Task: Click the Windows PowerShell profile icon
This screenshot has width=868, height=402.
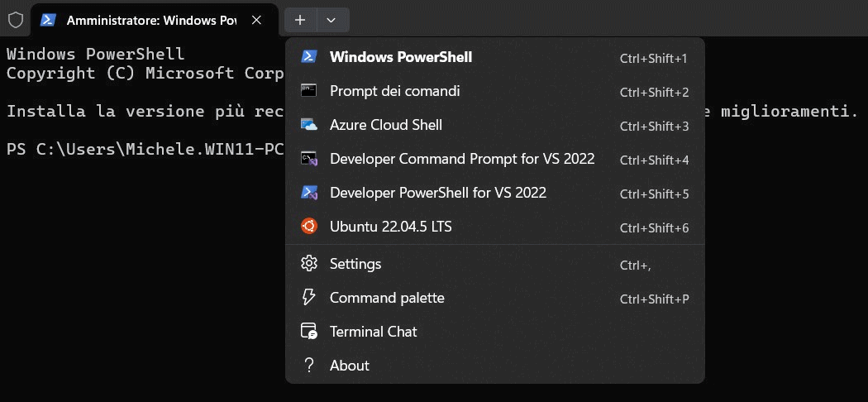Action: (309, 56)
